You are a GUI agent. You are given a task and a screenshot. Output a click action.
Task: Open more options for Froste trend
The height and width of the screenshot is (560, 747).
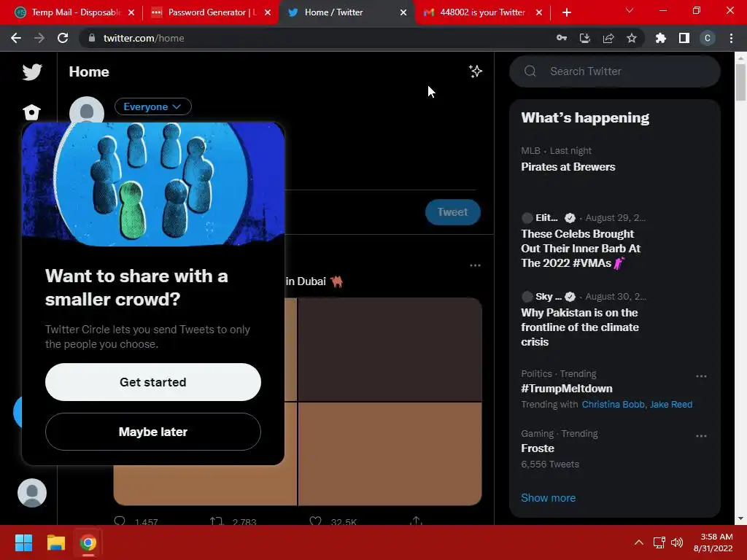[x=701, y=436]
